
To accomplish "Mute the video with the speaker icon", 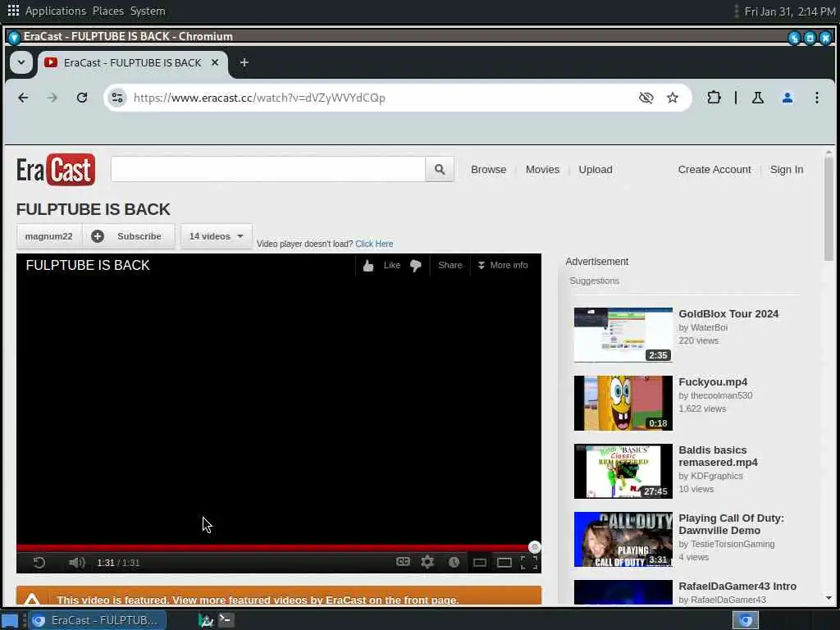I will pos(76,563).
